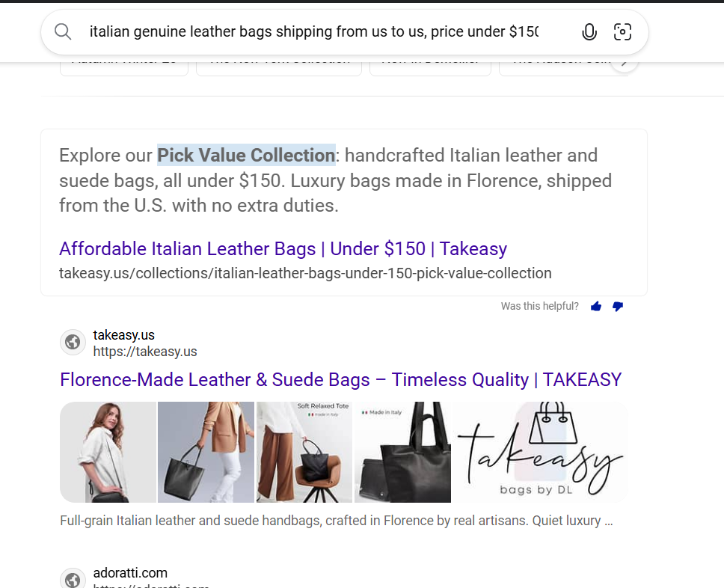Image resolution: width=724 pixels, height=588 pixels.
Task: Open Affordable Italian Leather Bags Takeasy link
Action: point(283,248)
